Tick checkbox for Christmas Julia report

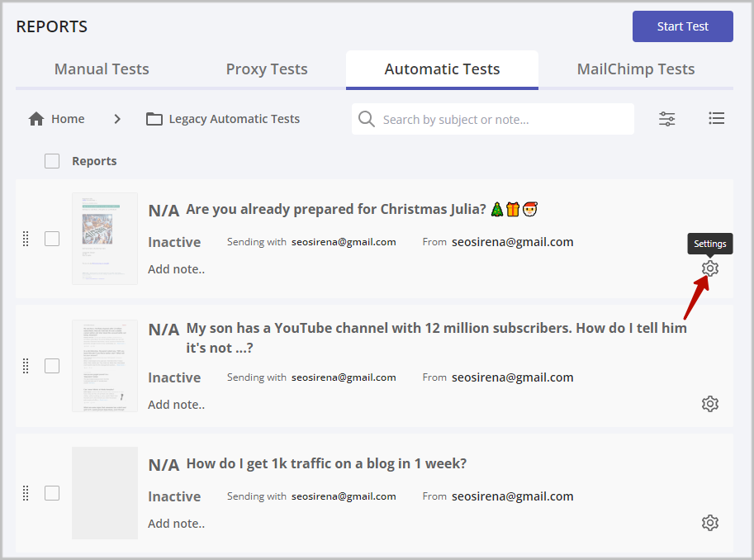[x=52, y=239]
